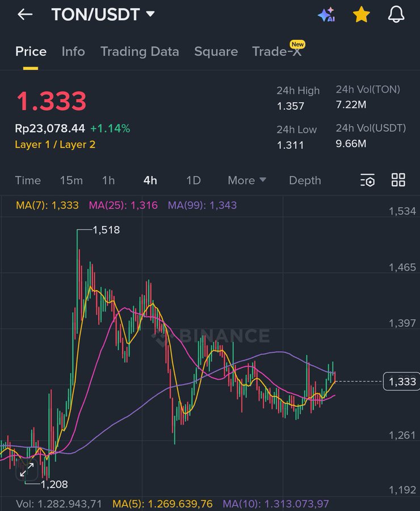420x511 pixels.
Task: Expand the More timeframes dropdown
Action: point(247,180)
